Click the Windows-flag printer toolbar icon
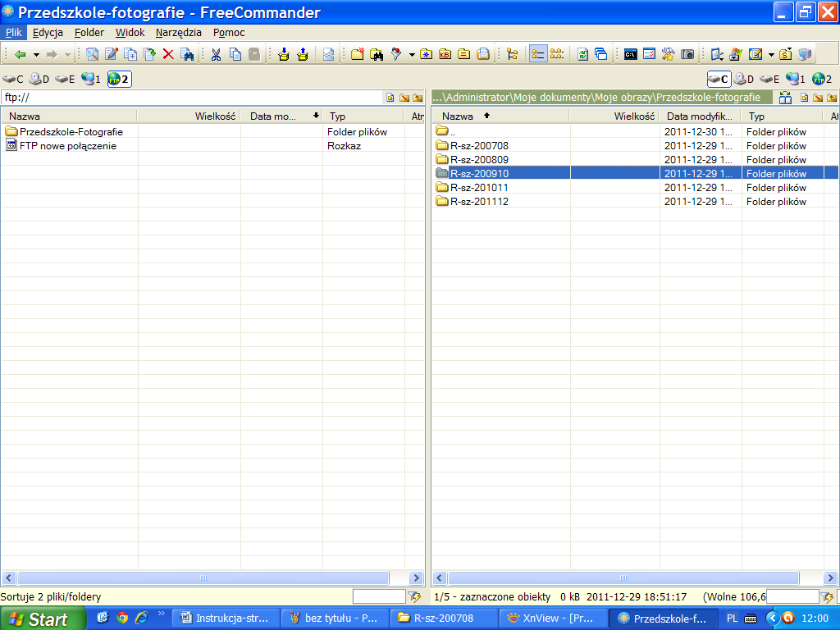This screenshot has width=840, height=630. click(736, 54)
